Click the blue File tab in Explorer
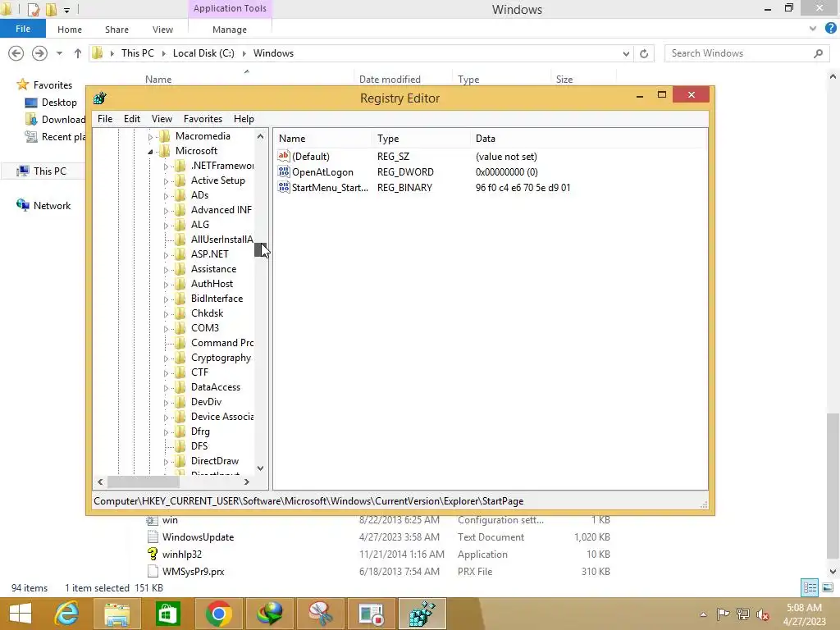 pos(23,29)
